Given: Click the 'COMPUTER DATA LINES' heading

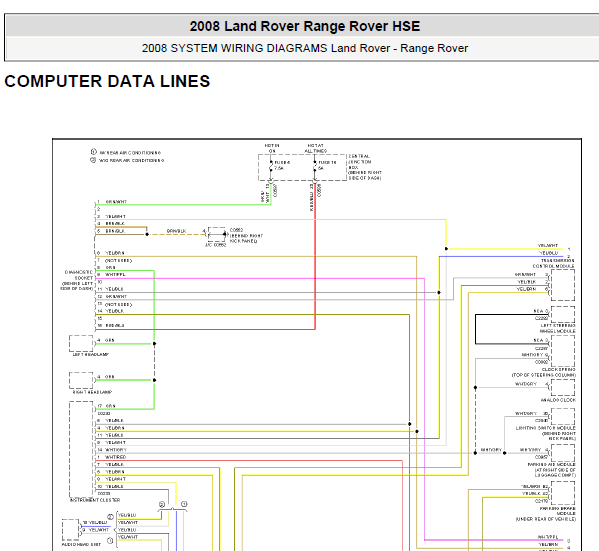Looking at the screenshot, I should pyautogui.click(x=107, y=81).
